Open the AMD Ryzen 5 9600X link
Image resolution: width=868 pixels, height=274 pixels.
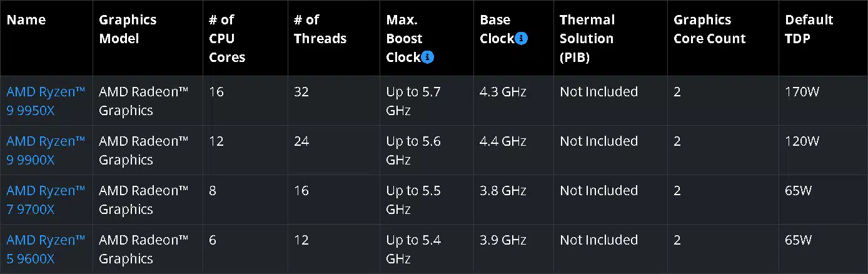[x=46, y=249]
